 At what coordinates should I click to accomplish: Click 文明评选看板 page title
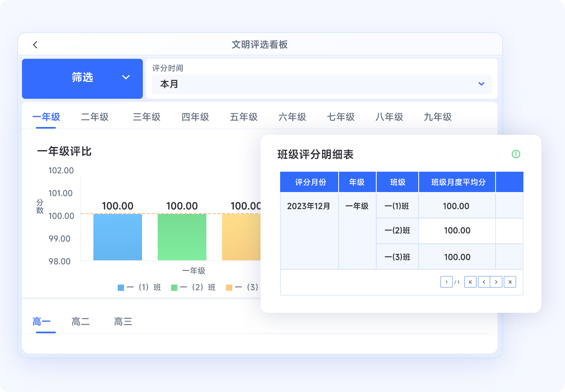pyautogui.click(x=260, y=45)
